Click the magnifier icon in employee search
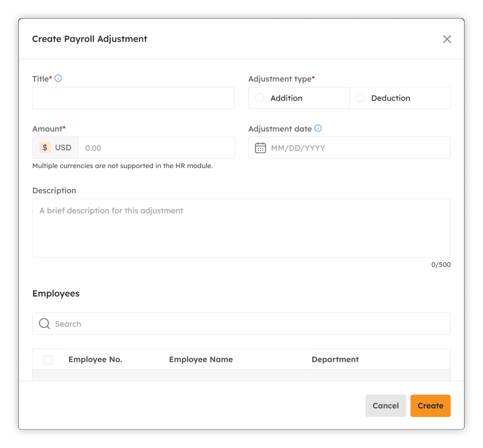This screenshot has height=448, width=483. pos(44,324)
